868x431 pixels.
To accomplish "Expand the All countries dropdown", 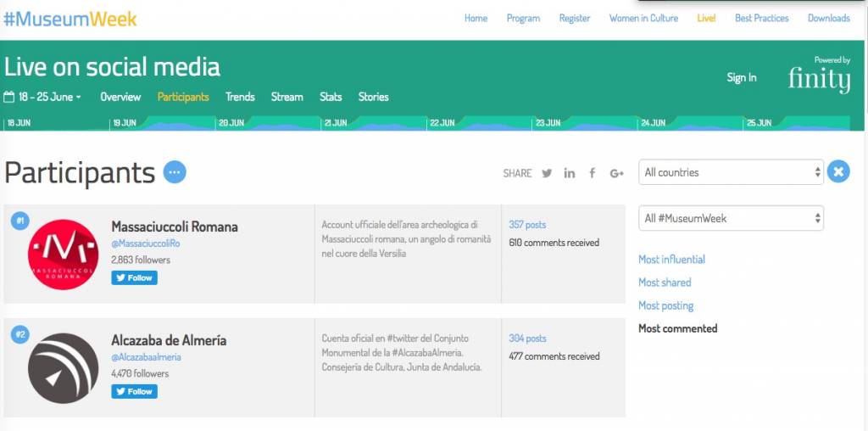I will [731, 172].
